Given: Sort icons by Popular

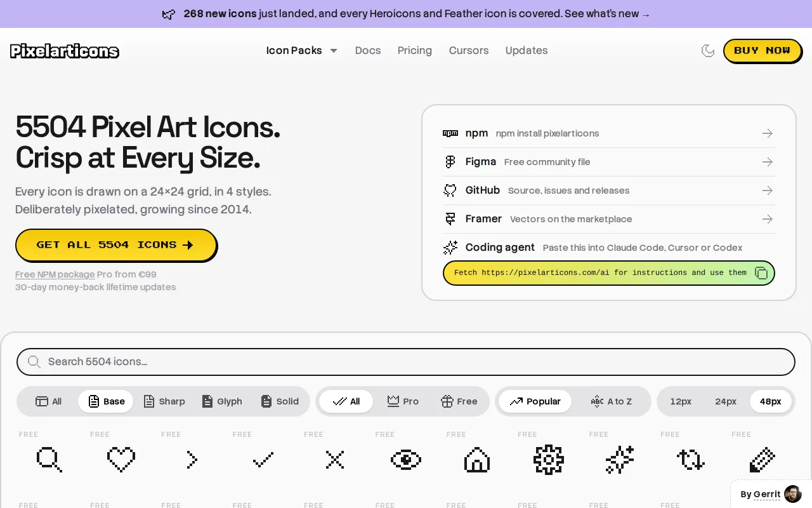Looking at the screenshot, I should [535, 401].
